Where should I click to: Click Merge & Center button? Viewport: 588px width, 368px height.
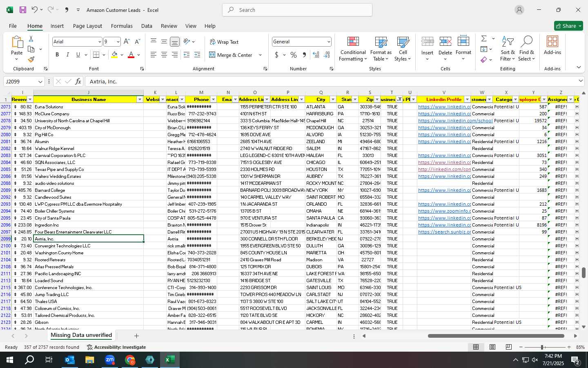click(x=231, y=55)
